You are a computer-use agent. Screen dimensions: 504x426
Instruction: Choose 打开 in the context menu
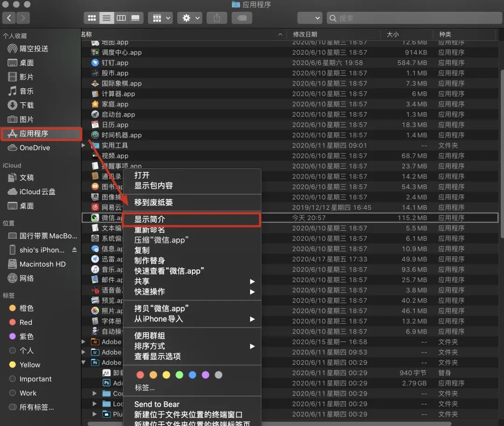(192, 175)
